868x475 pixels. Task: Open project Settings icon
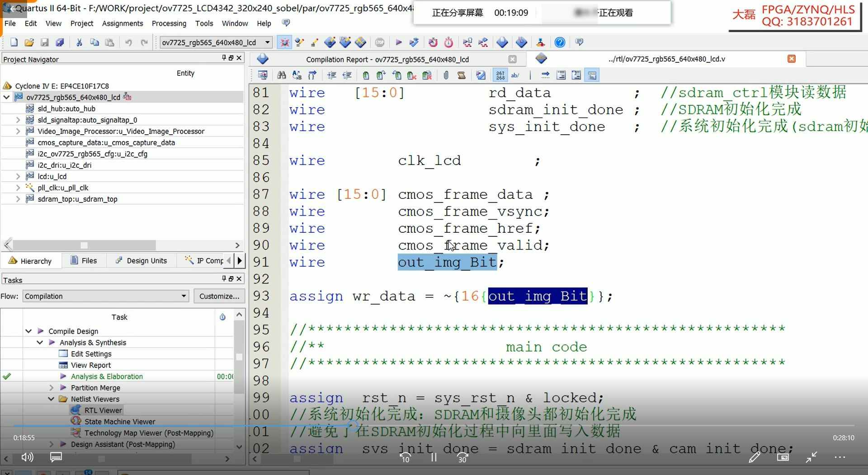click(x=314, y=42)
